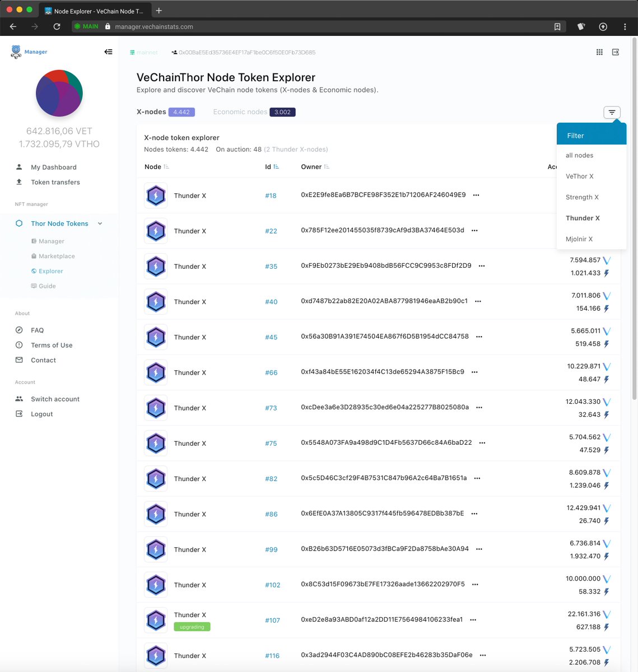This screenshot has height=672, width=638.
Task: Open the browser three-dot menu
Action: pos(625,26)
